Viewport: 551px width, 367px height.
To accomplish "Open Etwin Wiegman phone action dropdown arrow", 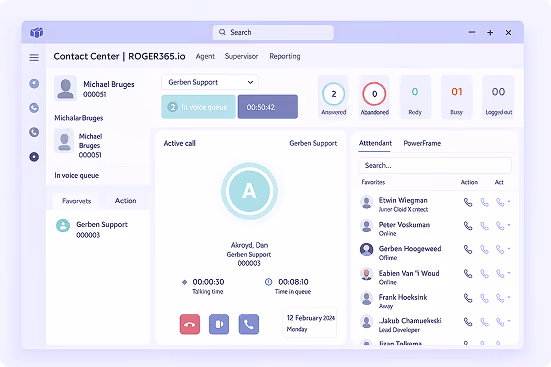I will 509,201.
